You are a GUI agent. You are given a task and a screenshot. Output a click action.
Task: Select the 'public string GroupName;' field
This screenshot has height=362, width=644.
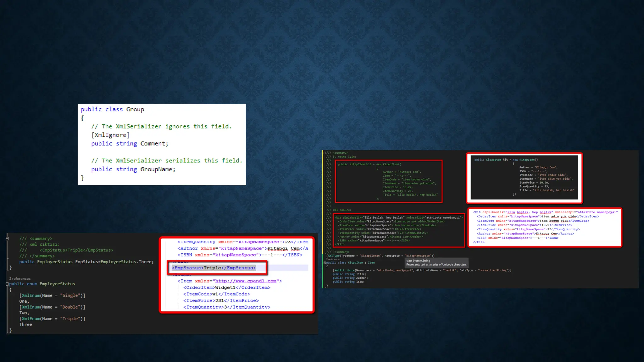pos(133,169)
